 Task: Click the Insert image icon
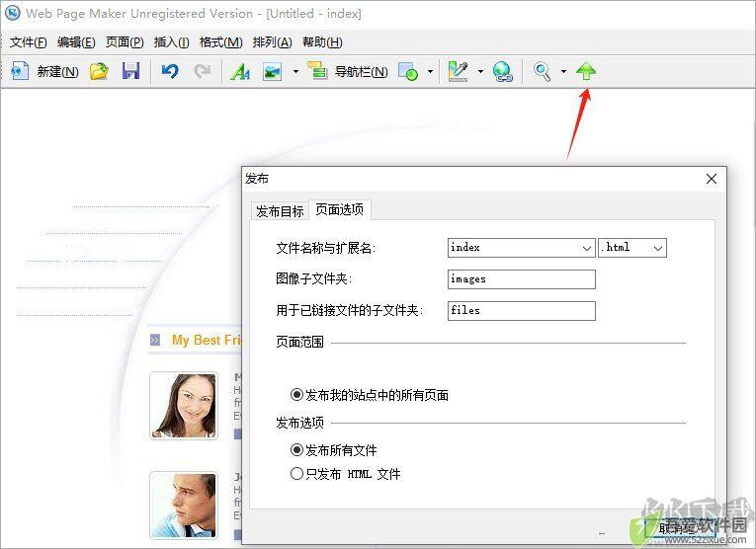pyautogui.click(x=273, y=71)
